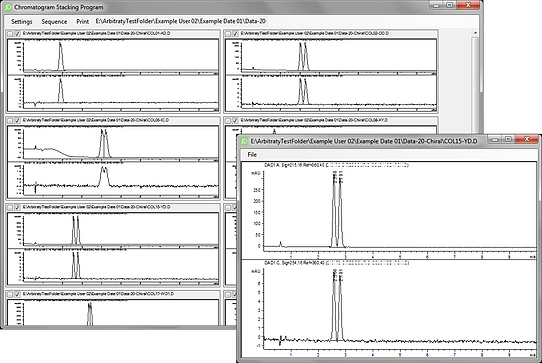
Task: Tick the unchecked box for COL02-OD.D
Action: (x=228, y=34)
